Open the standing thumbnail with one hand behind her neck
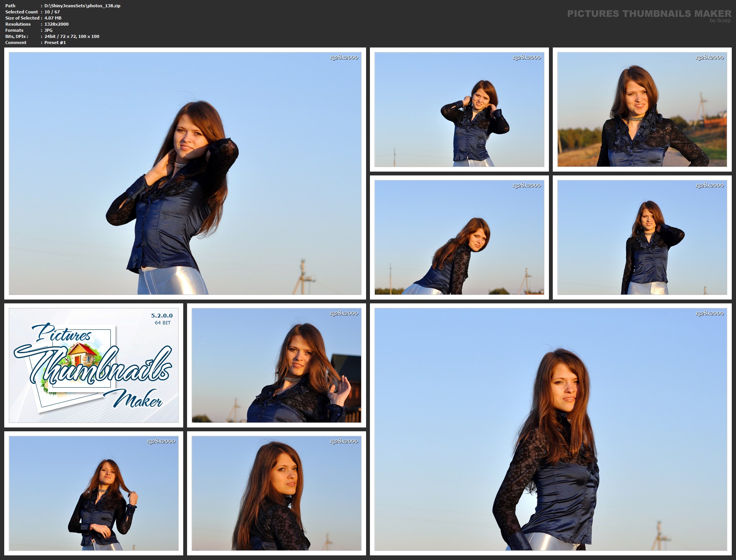 pyautogui.click(x=642, y=237)
